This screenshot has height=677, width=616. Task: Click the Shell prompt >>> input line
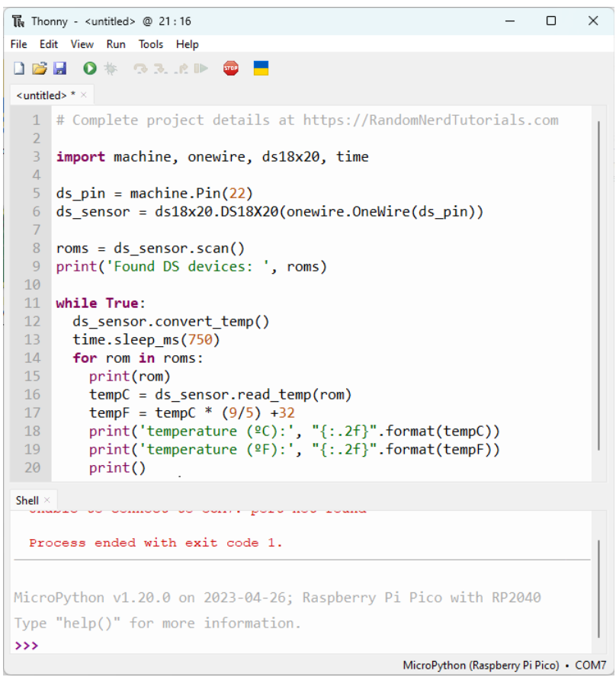(302, 646)
